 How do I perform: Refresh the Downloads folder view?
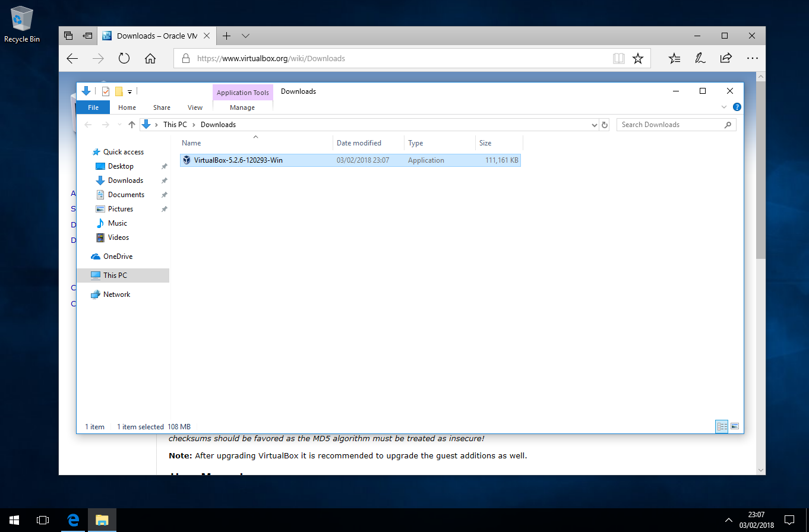click(x=605, y=125)
